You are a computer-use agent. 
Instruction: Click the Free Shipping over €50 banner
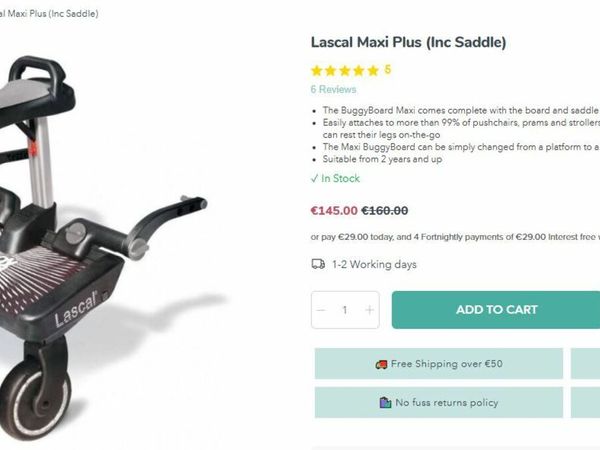click(x=438, y=364)
